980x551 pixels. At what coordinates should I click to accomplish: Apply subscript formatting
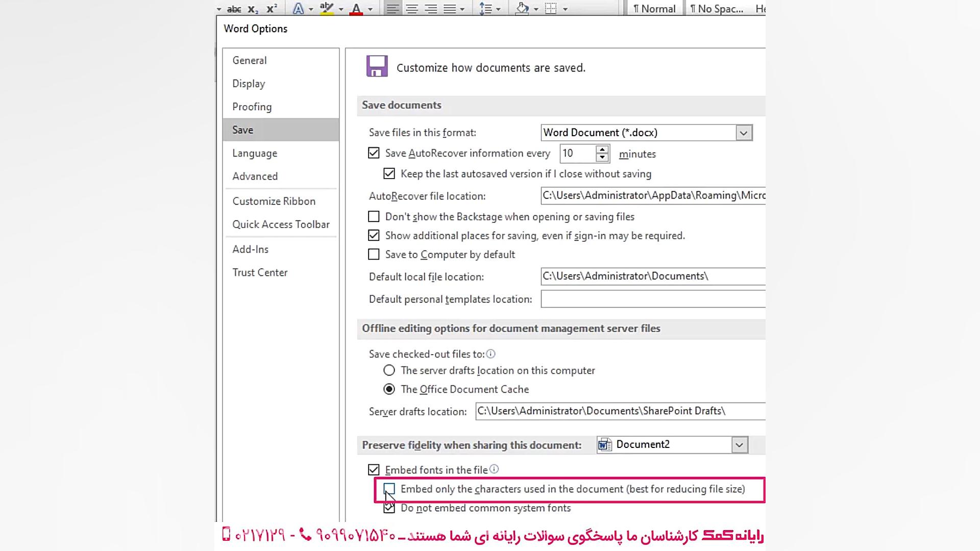coord(253,9)
